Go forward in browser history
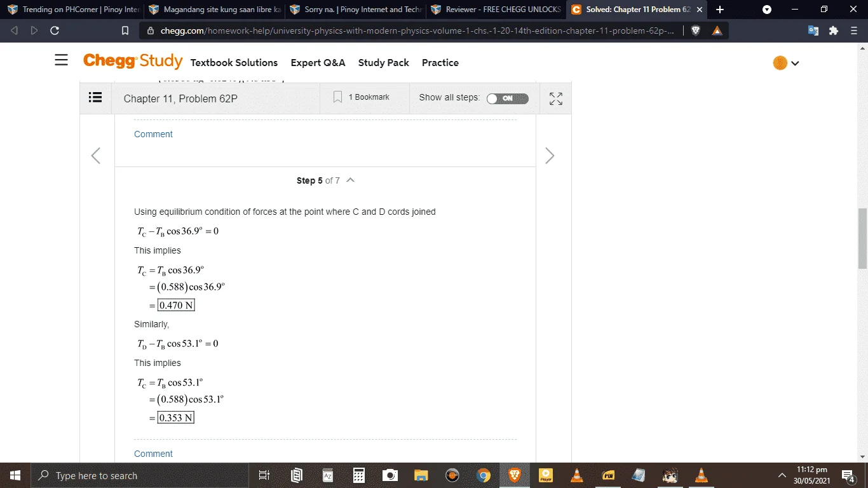The image size is (868, 488). tap(34, 30)
